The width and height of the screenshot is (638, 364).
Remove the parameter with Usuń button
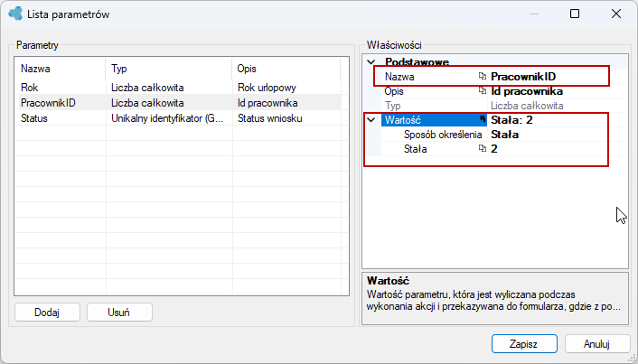coord(119,312)
